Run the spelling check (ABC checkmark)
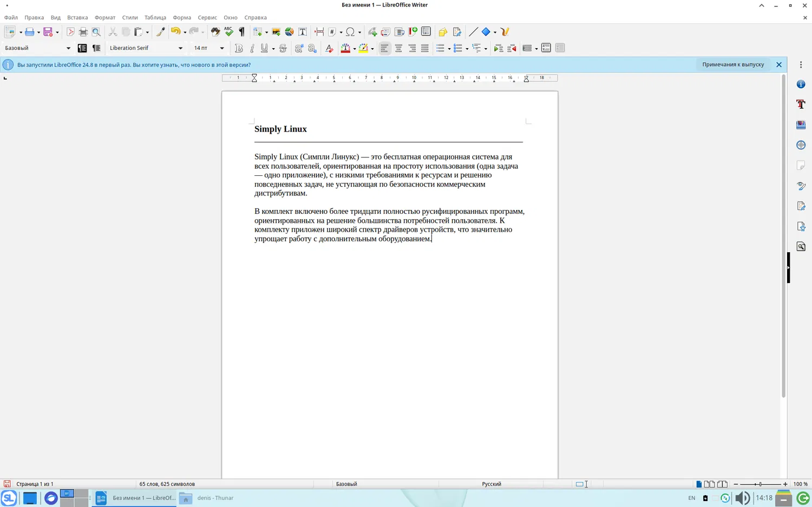812x507 pixels. pos(228,32)
